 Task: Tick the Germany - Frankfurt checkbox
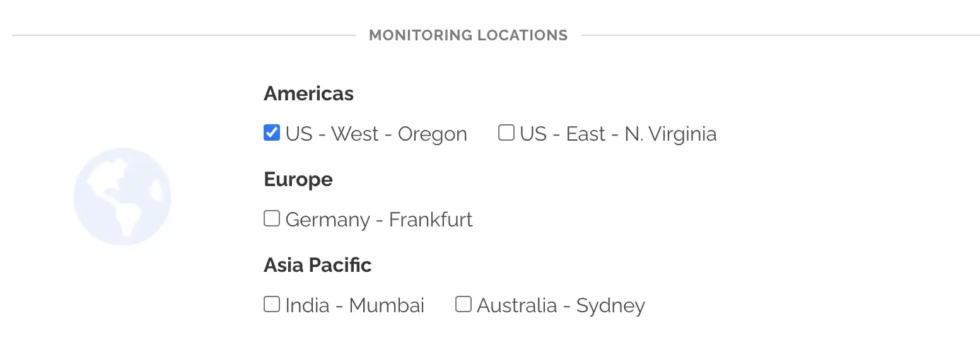click(x=272, y=219)
